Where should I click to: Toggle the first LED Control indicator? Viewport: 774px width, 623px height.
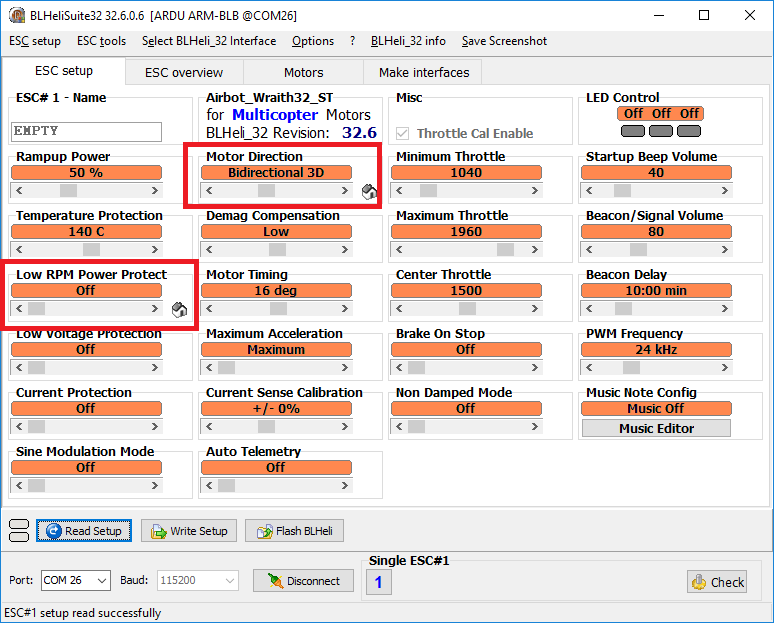633,131
